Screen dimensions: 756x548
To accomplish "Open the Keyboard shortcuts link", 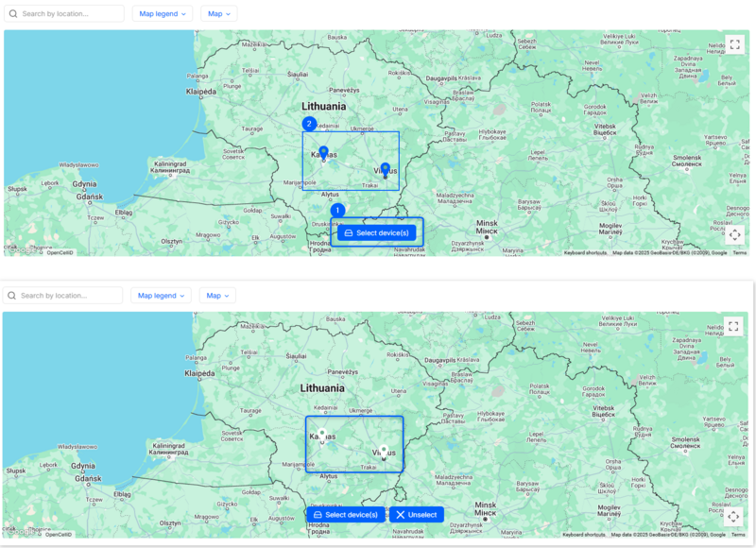I will (x=587, y=252).
